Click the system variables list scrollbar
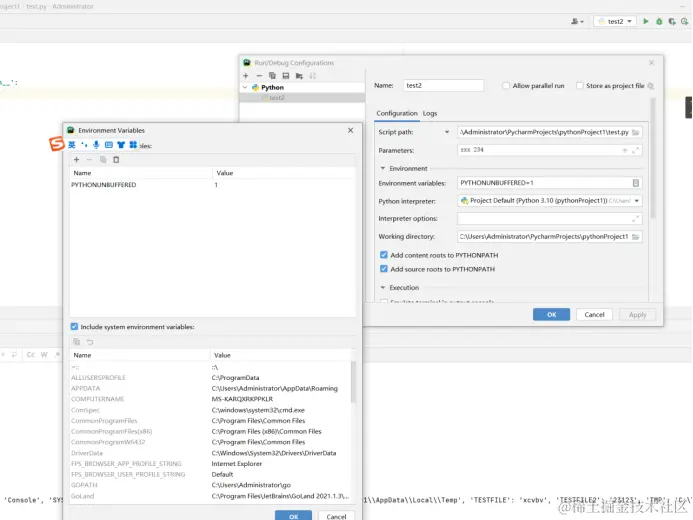 click(x=353, y=382)
